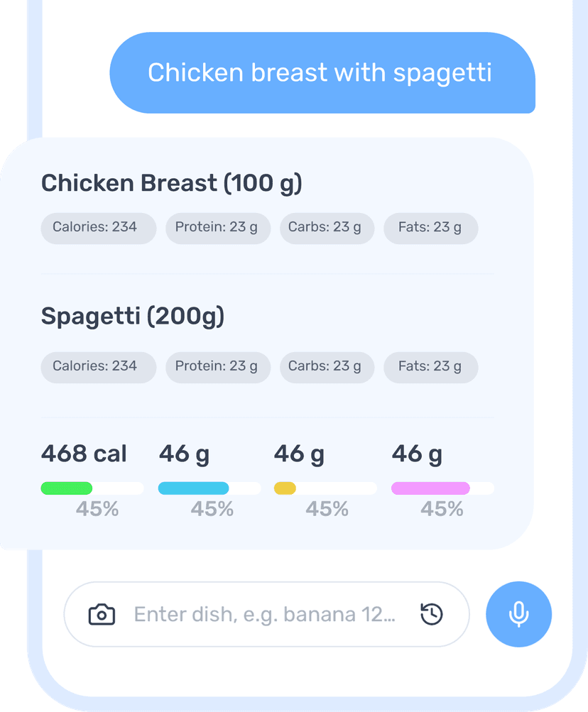Screen dimensions: 588x712
Task: Click the 468 cal total label
Action: tap(84, 454)
